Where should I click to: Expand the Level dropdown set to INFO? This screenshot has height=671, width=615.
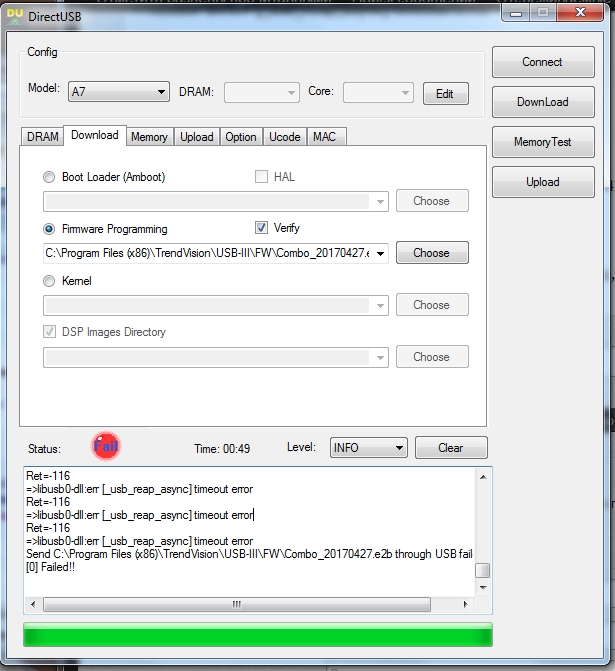(368, 448)
